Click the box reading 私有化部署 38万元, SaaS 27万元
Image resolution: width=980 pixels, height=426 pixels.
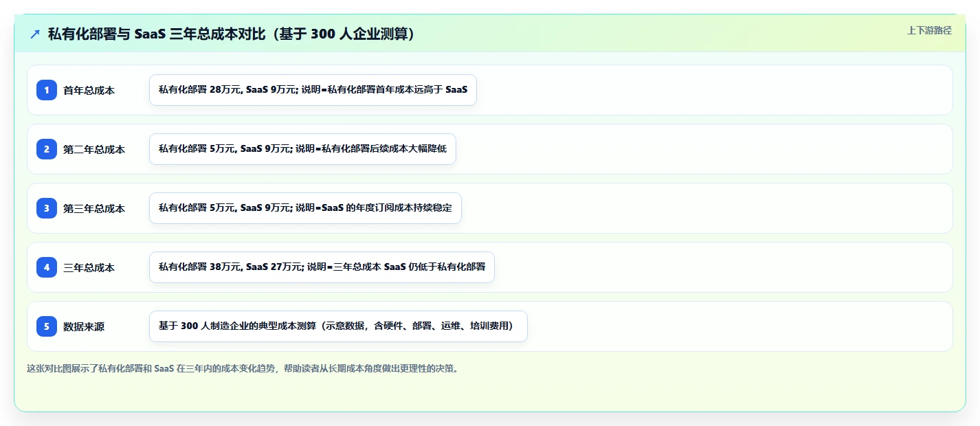coord(322,267)
